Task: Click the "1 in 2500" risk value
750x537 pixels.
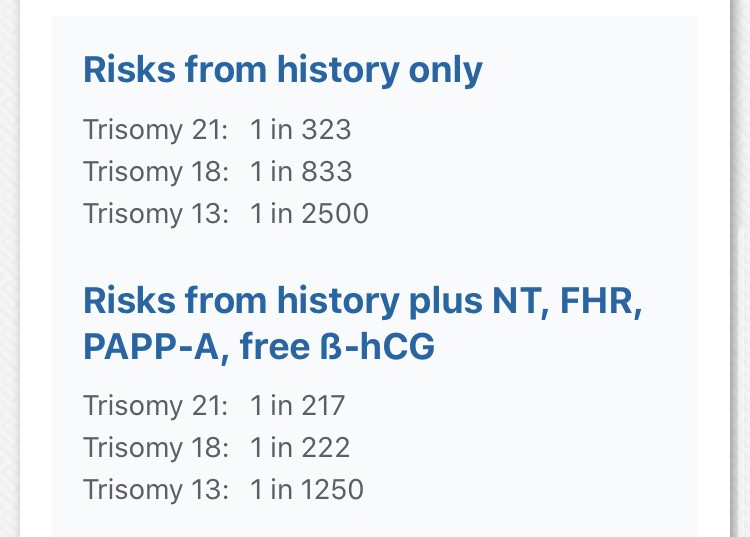Action: [x=309, y=214]
